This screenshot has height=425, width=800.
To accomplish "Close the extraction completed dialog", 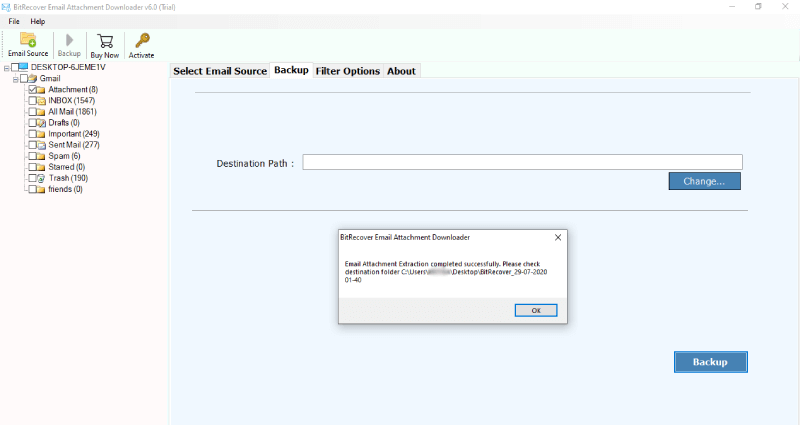I will pyautogui.click(x=558, y=237).
